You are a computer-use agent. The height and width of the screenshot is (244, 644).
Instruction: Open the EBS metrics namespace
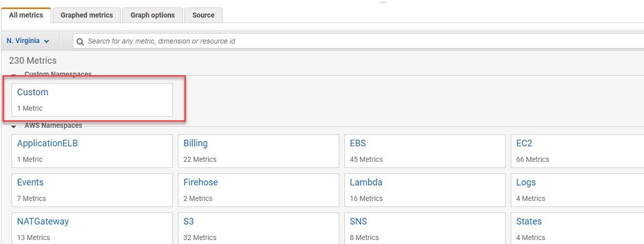(x=358, y=144)
